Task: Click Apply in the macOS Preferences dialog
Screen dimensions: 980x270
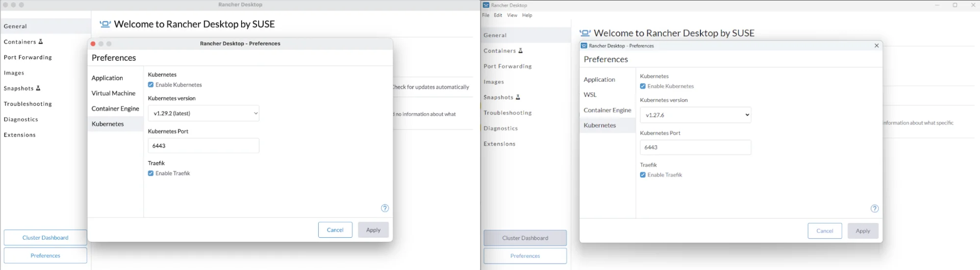Action: [x=374, y=230]
